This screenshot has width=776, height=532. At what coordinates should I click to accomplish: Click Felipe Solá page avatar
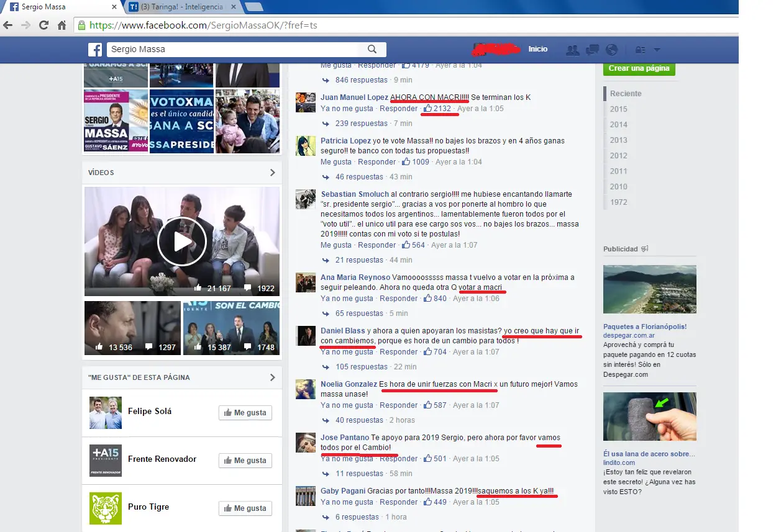pyautogui.click(x=106, y=413)
